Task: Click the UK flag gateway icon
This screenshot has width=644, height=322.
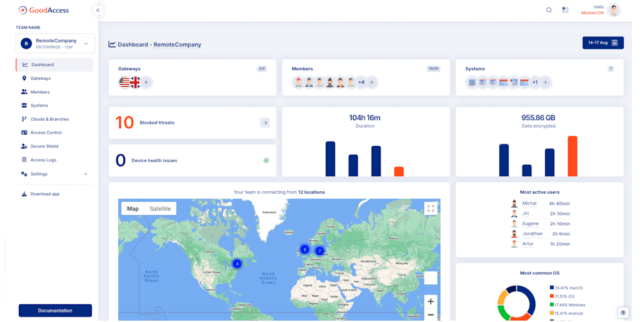Action: point(135,82)
